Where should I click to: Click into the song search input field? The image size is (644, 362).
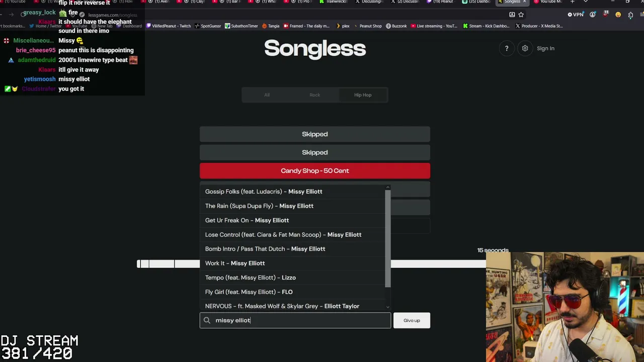coord(295,320)
